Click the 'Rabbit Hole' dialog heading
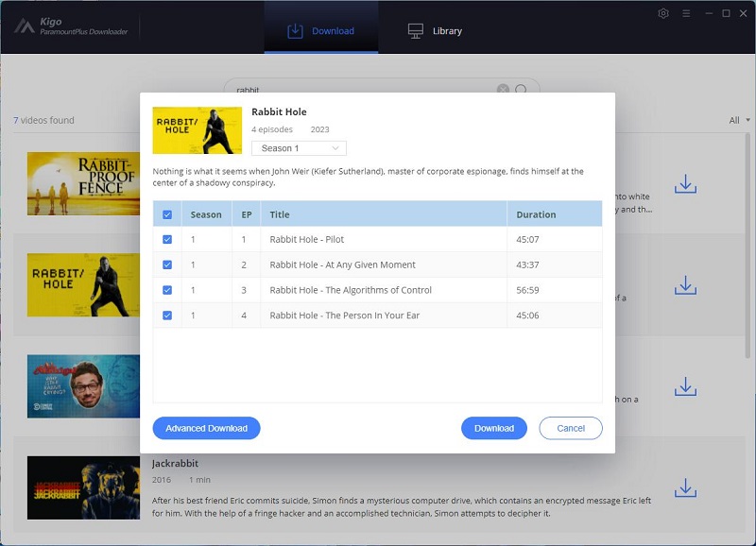This screenshot has height=546, width=756. click(279, 111)
